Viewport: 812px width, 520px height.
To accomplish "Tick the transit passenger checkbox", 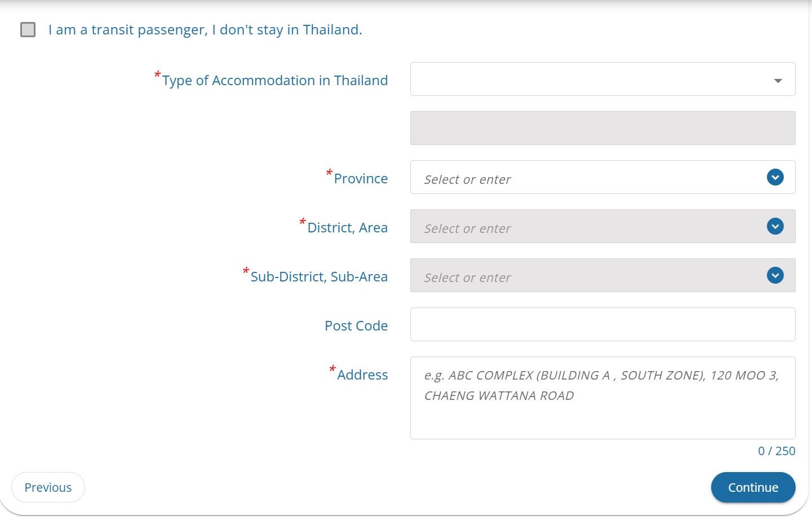I will coord(28,29).
